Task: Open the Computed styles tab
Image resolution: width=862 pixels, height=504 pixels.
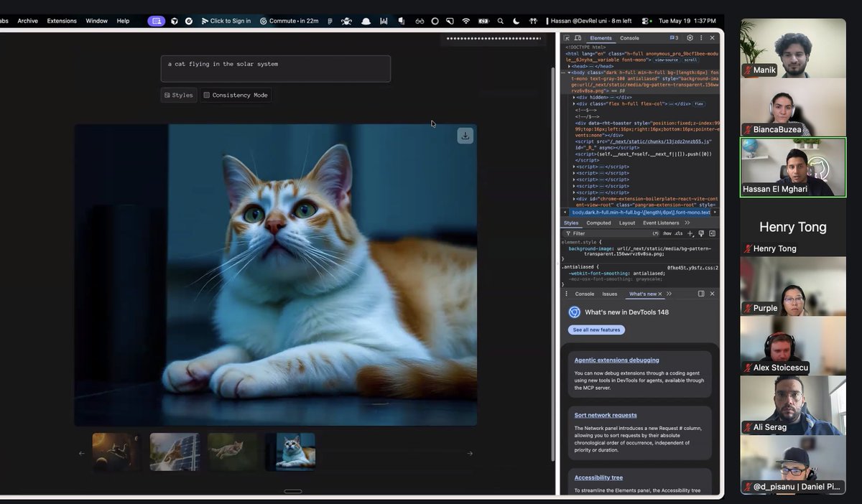Action: [598, 223]
